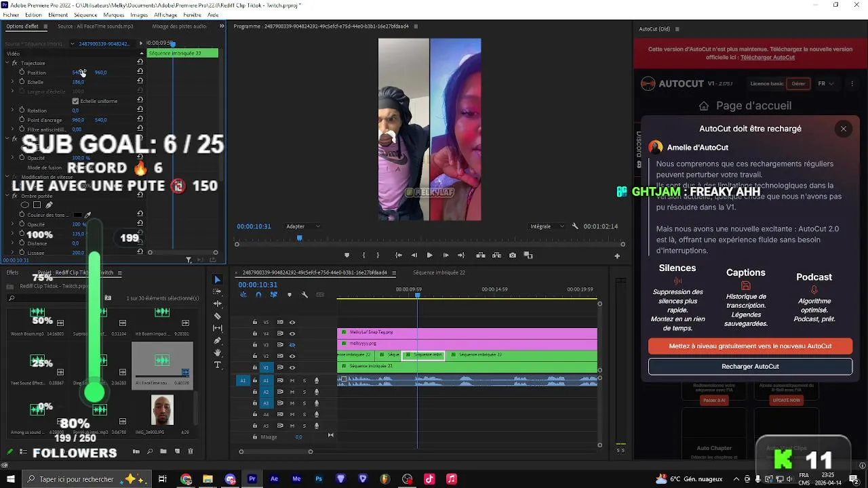Open the program monitor button editor plus
868x488 pixels.
617,256
